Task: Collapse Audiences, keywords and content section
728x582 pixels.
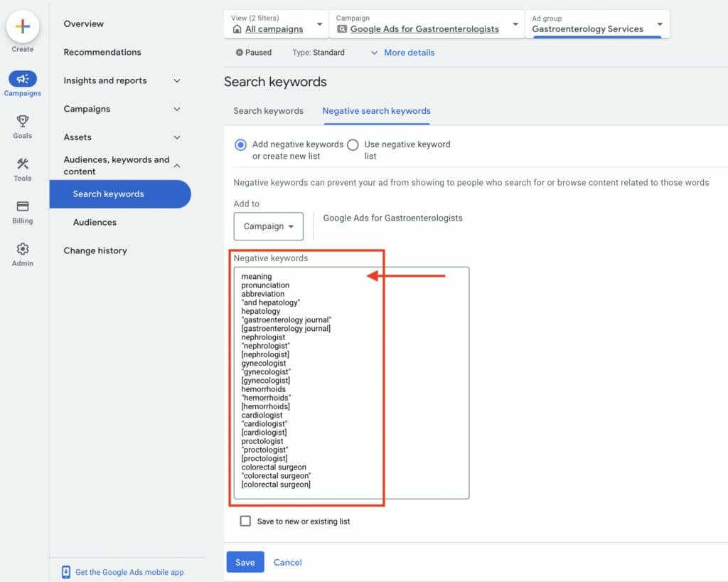Action: coord(177,166)
